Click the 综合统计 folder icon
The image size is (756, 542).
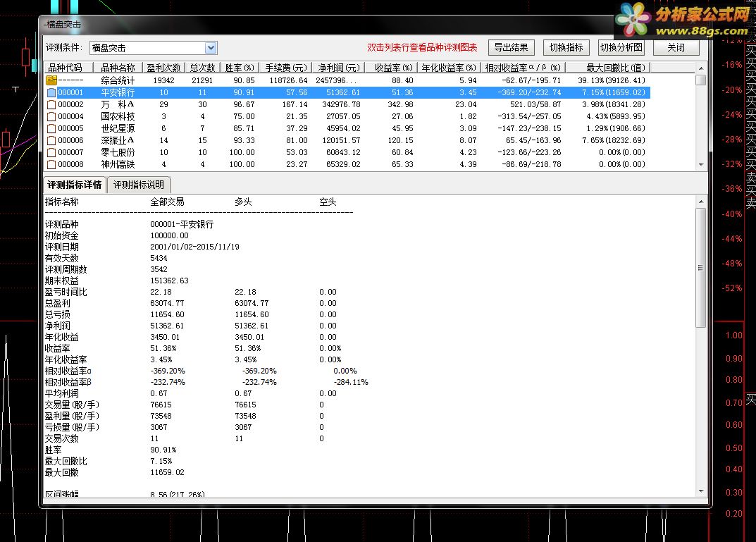(51, 80)
